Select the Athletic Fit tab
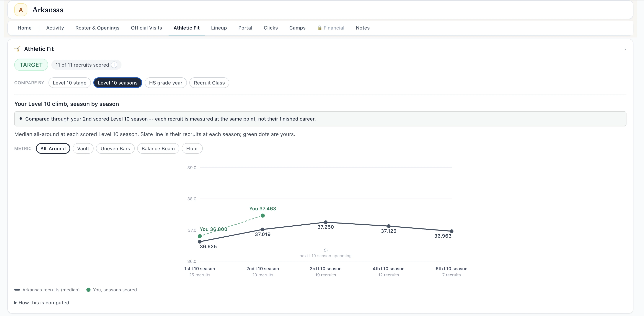Viewport: 644px width, 316px height. tap(186, 28)
